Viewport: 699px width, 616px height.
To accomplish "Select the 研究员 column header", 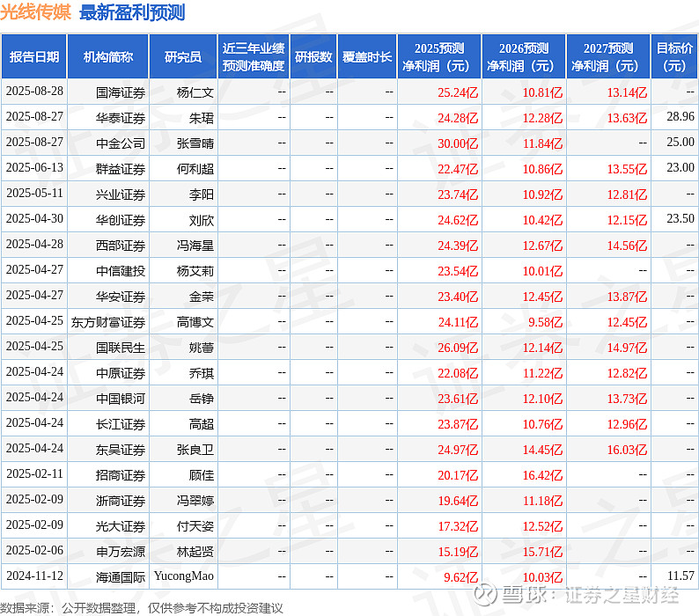I will (183, 56).
